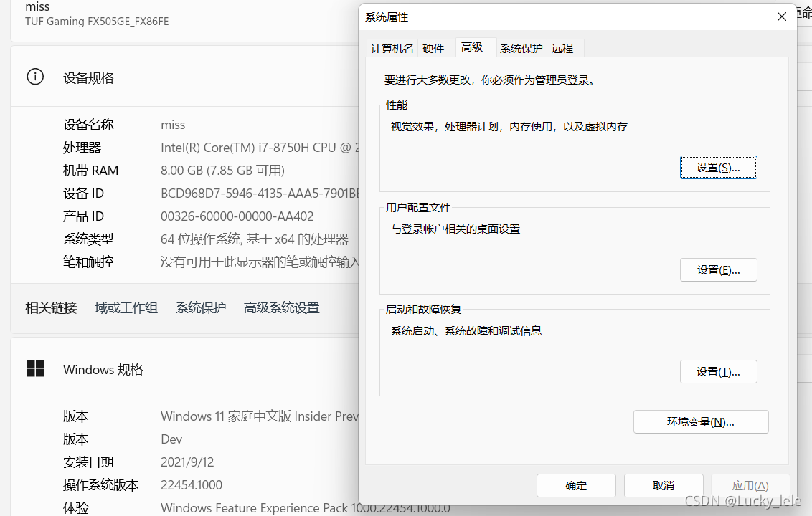The height and width of the screenshot is (516, 812).
Task: Select processor value Intel(R) Core(TM) i7-8750H text
Action: [260, 148]
